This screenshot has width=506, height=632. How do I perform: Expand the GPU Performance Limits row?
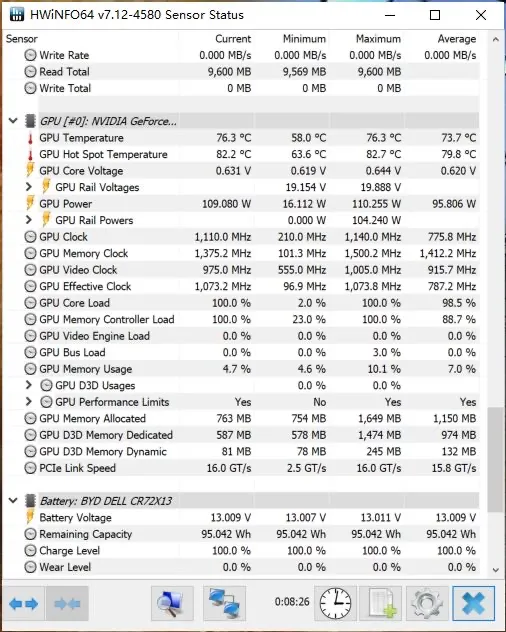[x=28, y=402]
